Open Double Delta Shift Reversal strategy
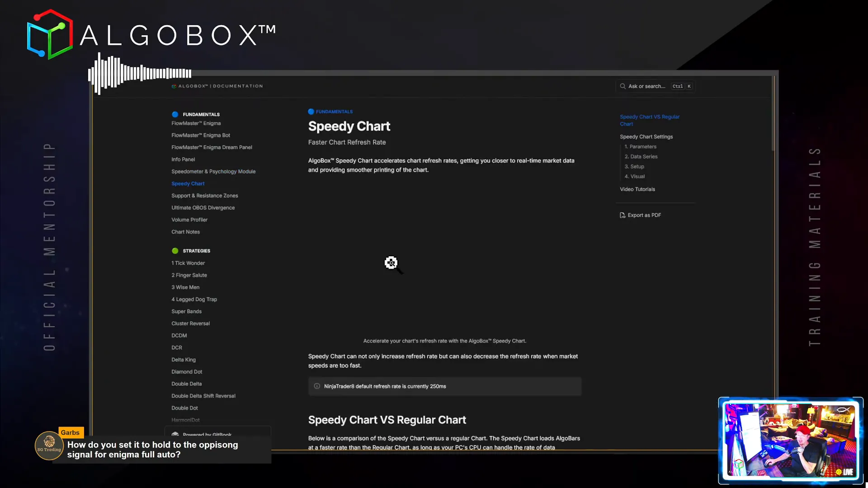Viewport: 868px width, 488px height. click(203, 396)
